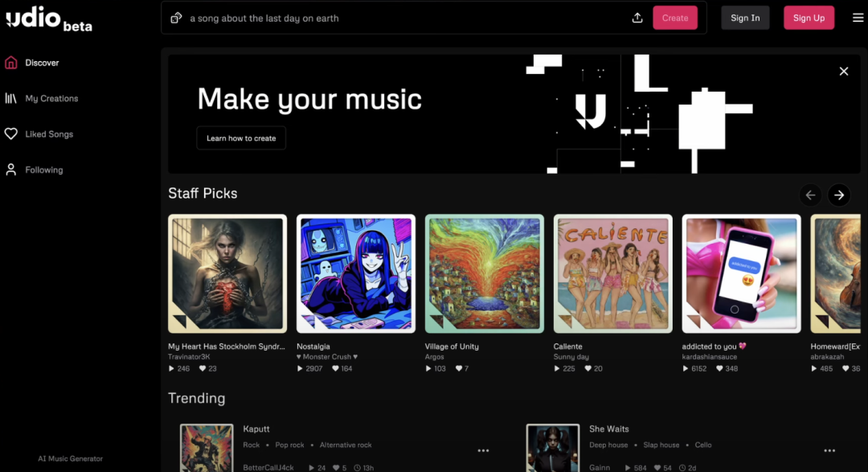Click the Discover home icon
The height and width of the screenshot is (472, 868).
[11, 63]
